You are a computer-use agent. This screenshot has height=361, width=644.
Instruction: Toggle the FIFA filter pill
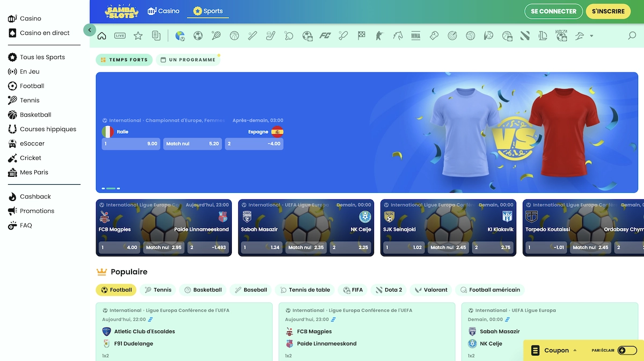click(353, 290)
